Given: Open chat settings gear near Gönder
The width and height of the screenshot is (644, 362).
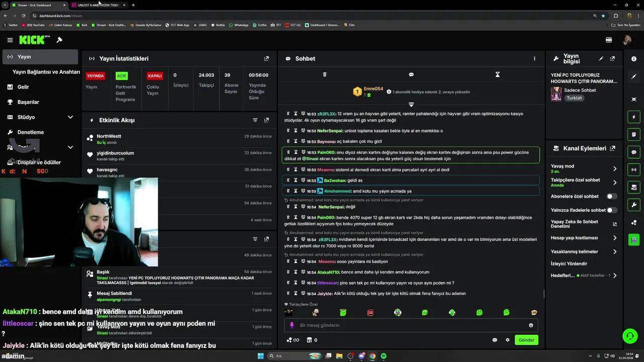Looking at the screenshot, I should click(x=508, y=340).
